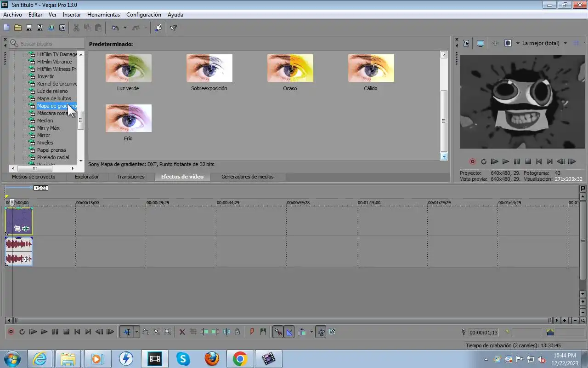588x368 pixels.
Task: Select the Median effect in list
Action: (45, 121)
